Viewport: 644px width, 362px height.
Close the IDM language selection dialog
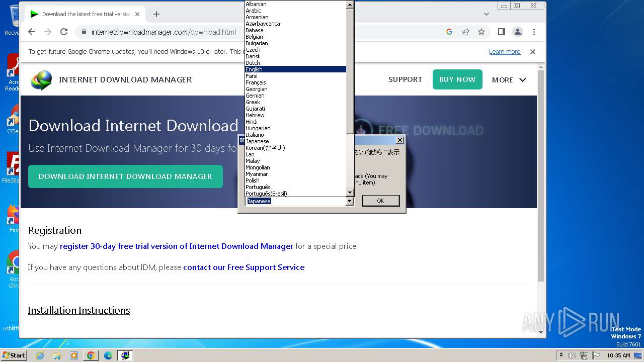point(400,140)
